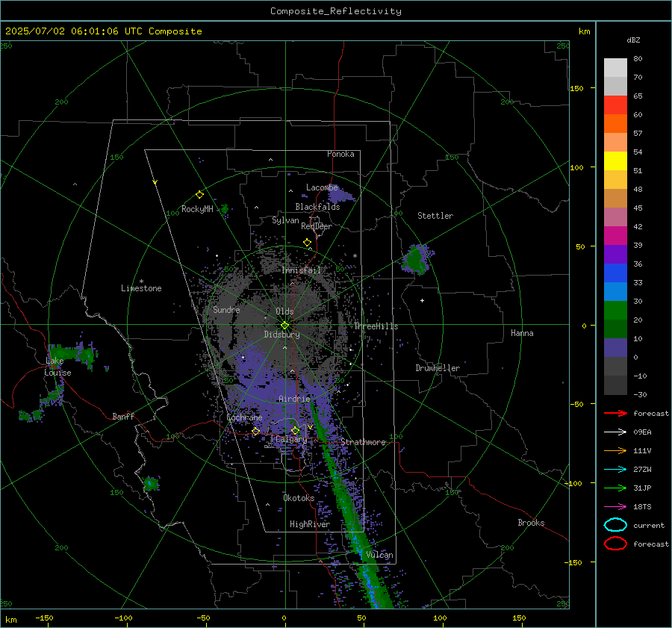This screenshot has height=628, width=672.
Task: Click the Stettler town label
Action: point(435,216)
